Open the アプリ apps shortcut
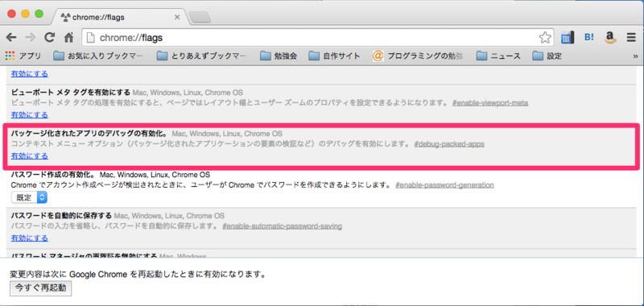644x306 pixels. click(x=23, y=56)
